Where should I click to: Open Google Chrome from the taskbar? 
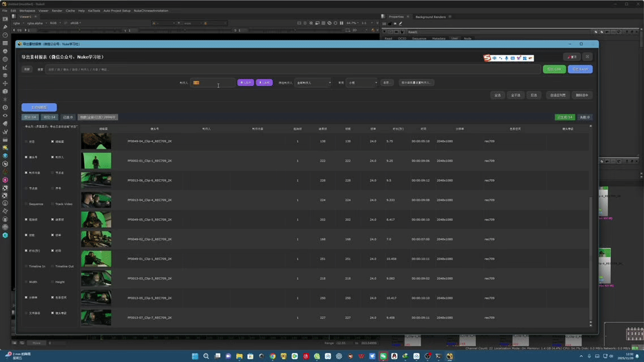click(272, 356)
